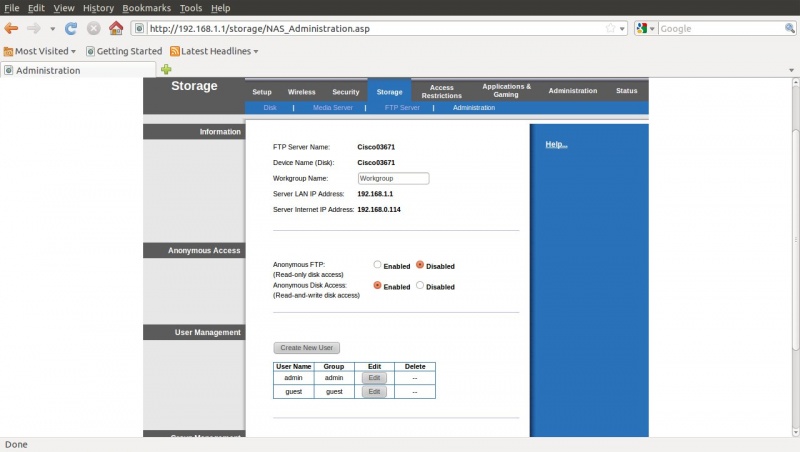Image resolution: width=800 pixels, height=452 pixels.
Task: Expand the address bar history dropdown
Action: 623,28
